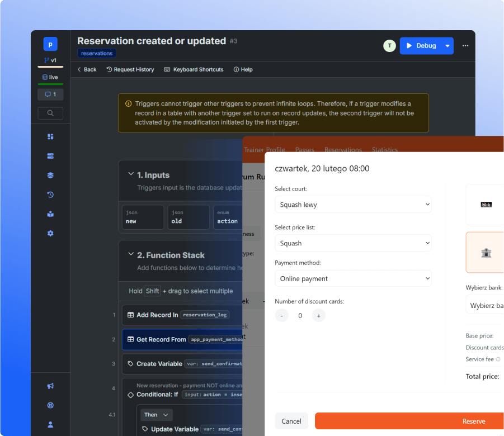Click the blue Debug button

(x=421, y=46)
